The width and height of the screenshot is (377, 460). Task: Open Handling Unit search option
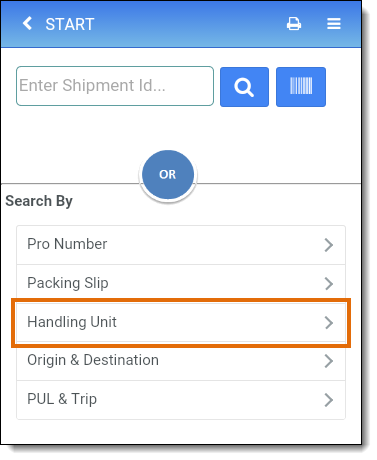click(181, 322)
